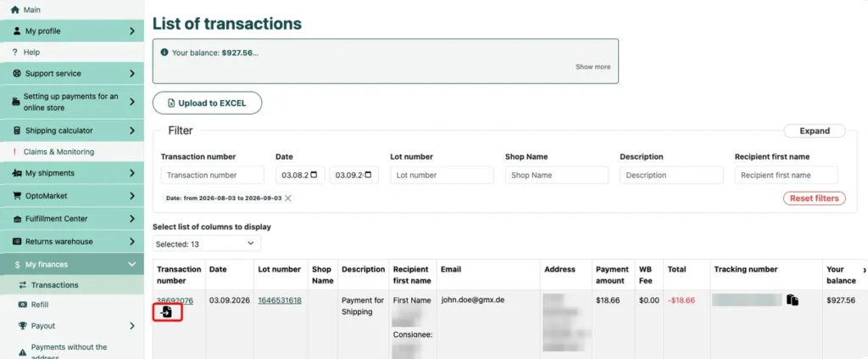Screen dimensions: 868x359
Task: Click the building icon of Fulfillment Center
Action: pos(17,219)
